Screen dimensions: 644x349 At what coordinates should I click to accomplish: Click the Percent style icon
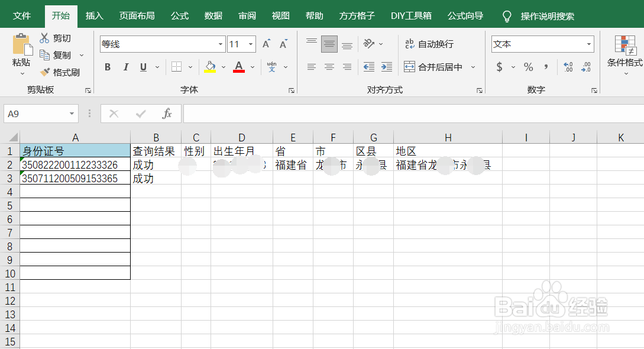[x=528, y=67]
